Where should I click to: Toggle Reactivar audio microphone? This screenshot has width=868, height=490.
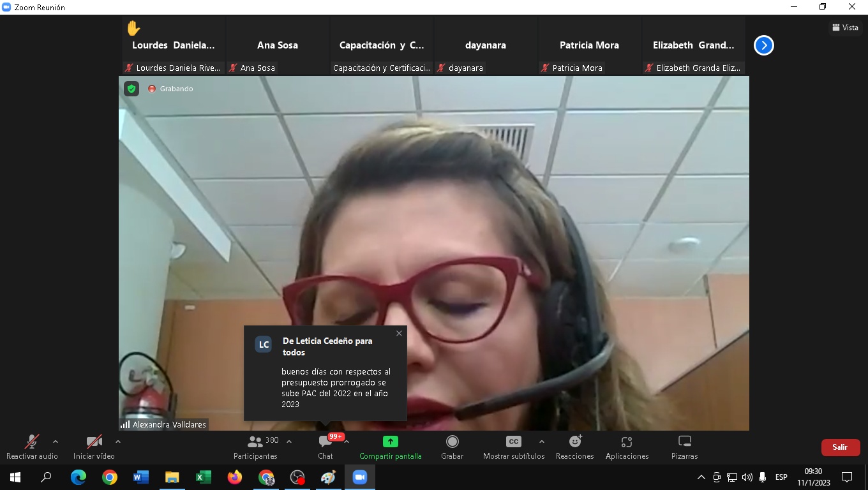point(32,447)
